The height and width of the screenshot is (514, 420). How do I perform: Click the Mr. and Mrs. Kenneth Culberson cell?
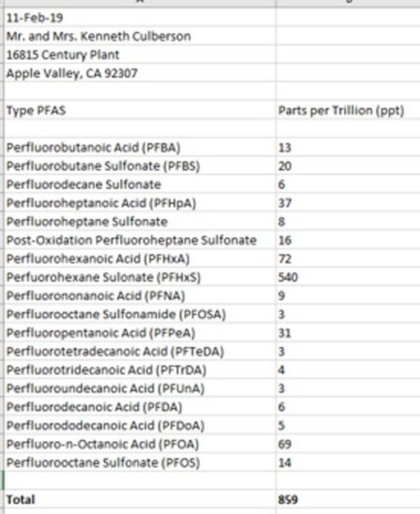(x=140, y=36)
